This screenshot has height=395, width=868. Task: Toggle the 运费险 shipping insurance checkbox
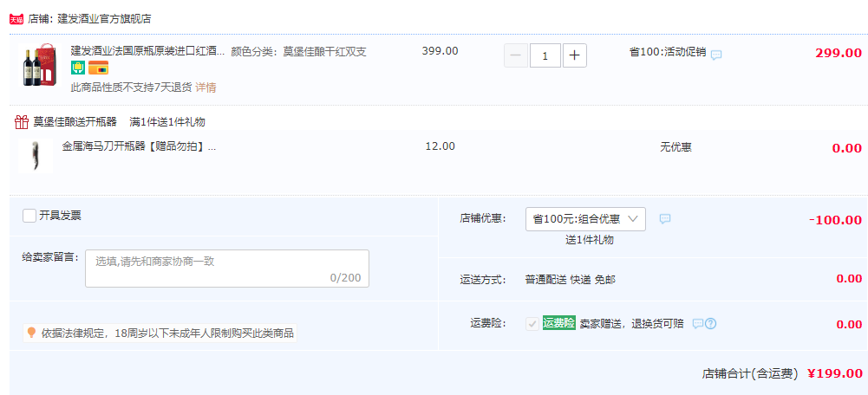click(532, 324)
